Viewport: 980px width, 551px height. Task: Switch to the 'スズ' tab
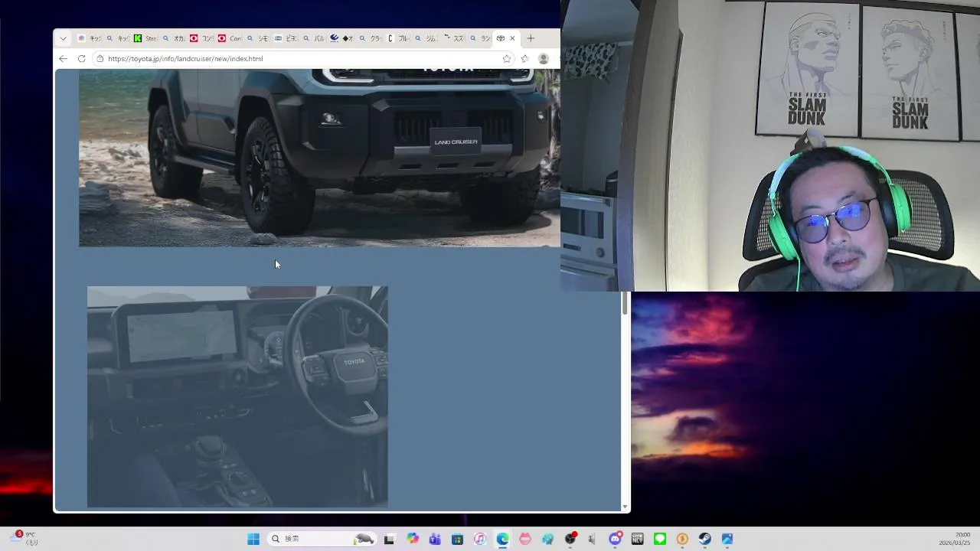tap(454, 38)
